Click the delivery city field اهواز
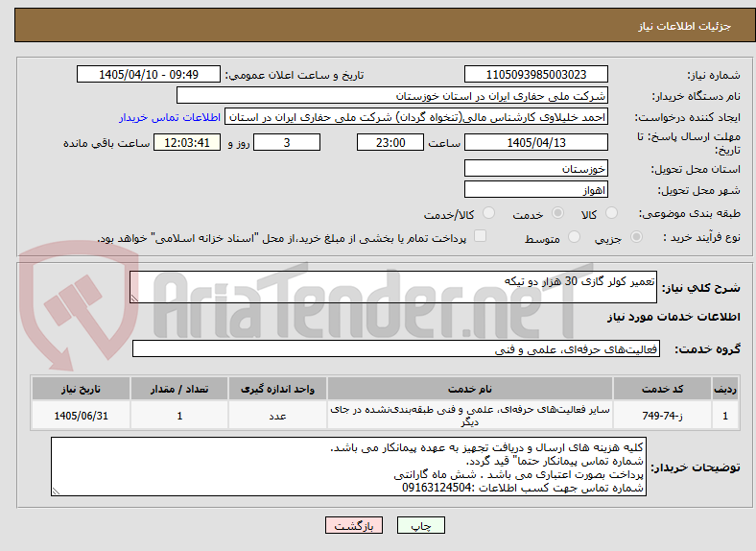This screenshot has height=551, width=756. click(x=535, y=189)
